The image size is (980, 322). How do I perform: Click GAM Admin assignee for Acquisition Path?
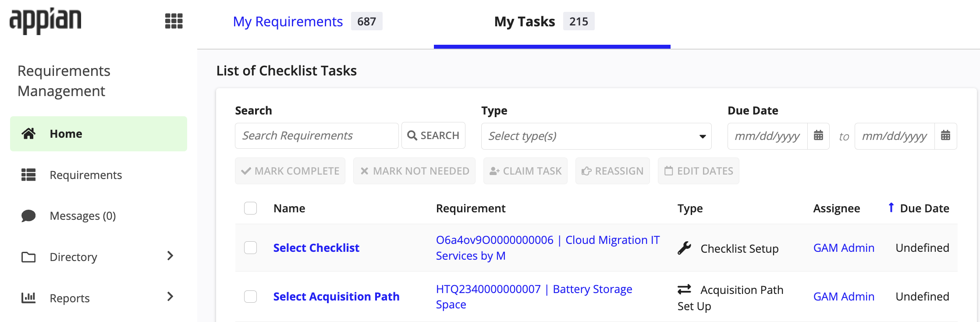pos(844,297)
